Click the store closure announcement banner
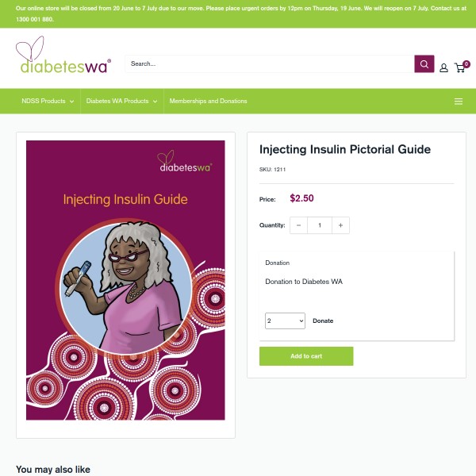This screenshot has width=476, height=476. coord(238,13)
